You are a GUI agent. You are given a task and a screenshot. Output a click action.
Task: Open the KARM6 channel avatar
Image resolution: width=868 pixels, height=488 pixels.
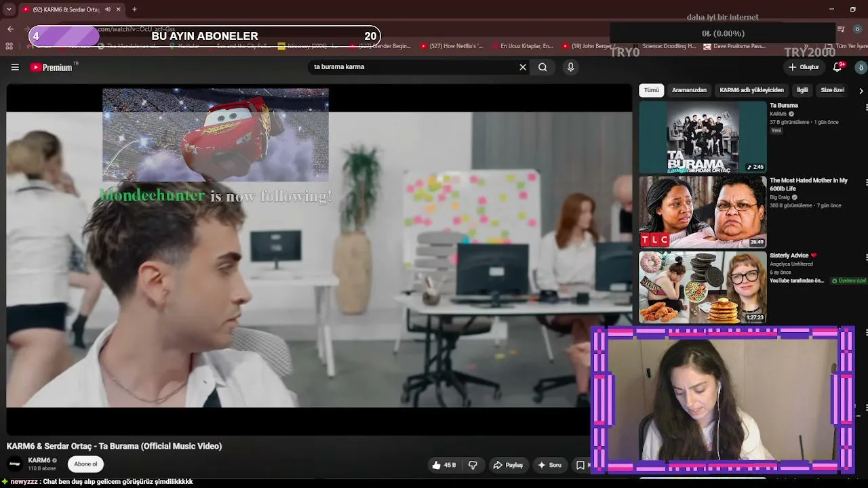[15, 464]
